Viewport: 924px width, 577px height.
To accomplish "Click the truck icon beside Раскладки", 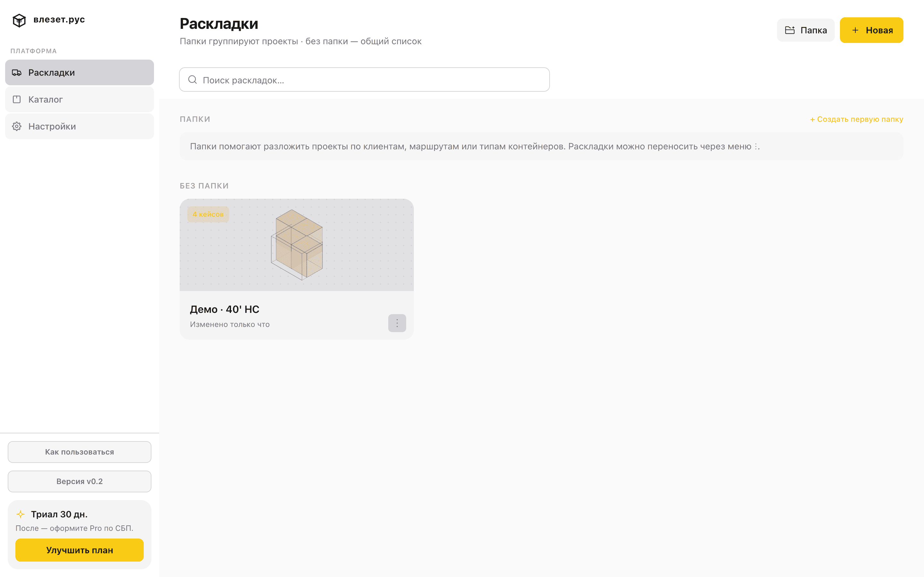I will pos(17,72).
